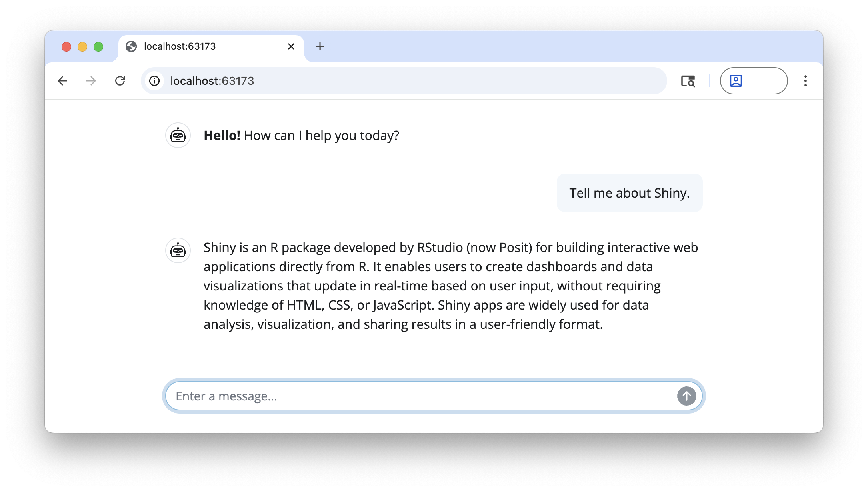The image size is (868, 492).
Task: Click the forward navigation arrow
Action: pyautogui.click(x=91, y=81)
